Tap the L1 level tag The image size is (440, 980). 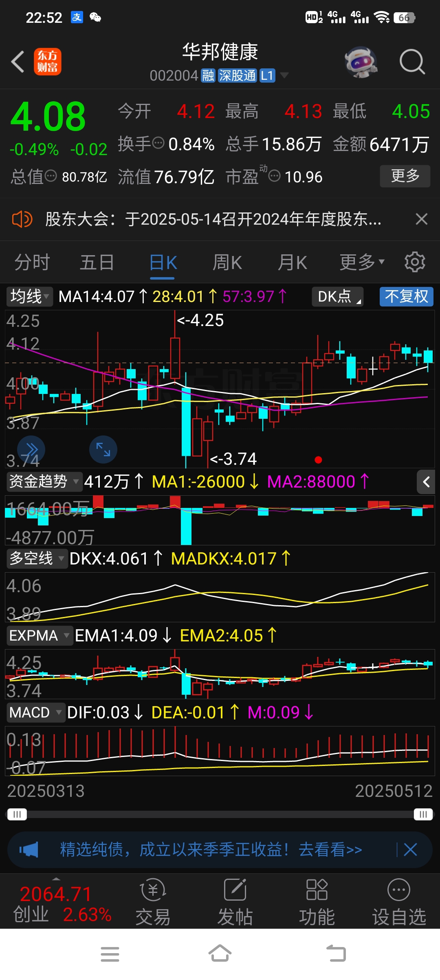point(267,75)
